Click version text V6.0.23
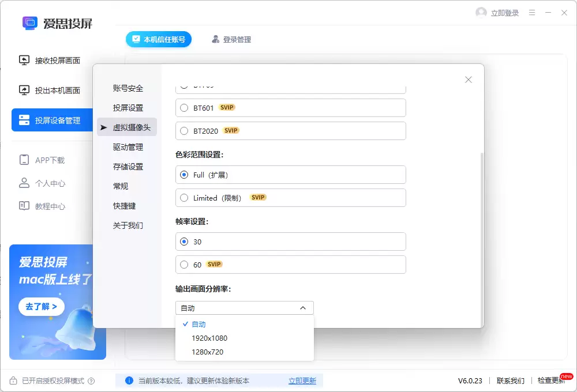This screenshot has width=577, height=392. click(x=470, y=380)
